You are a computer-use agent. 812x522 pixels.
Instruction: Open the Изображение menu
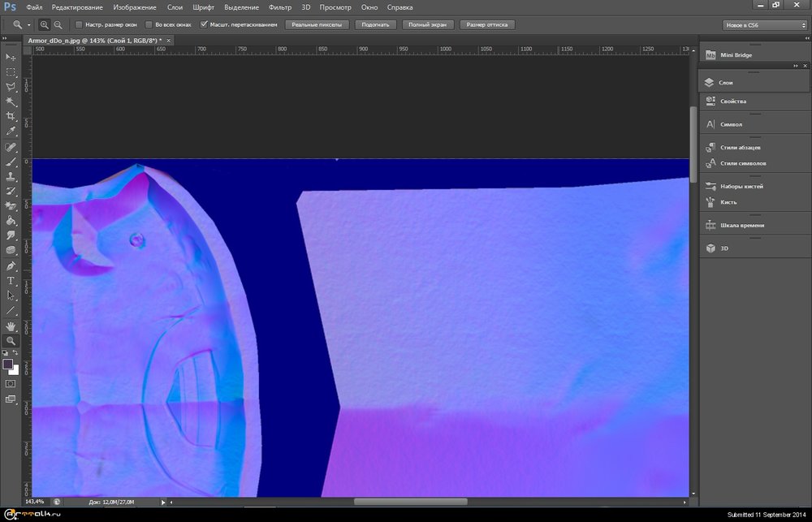[x=135, y=7]
